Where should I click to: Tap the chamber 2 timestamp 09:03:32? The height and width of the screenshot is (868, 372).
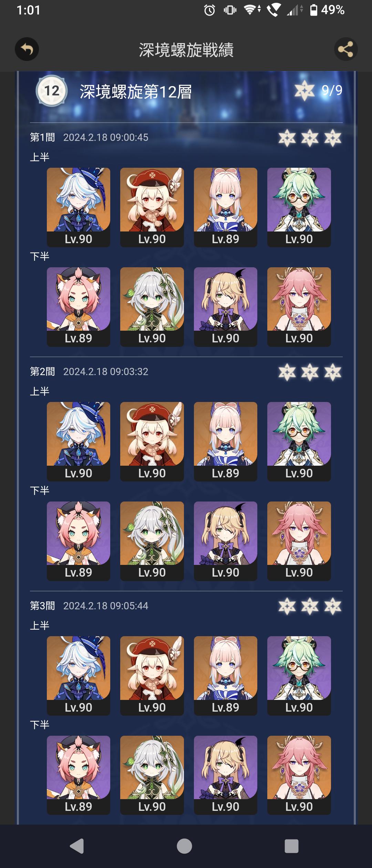coord(106,372)
